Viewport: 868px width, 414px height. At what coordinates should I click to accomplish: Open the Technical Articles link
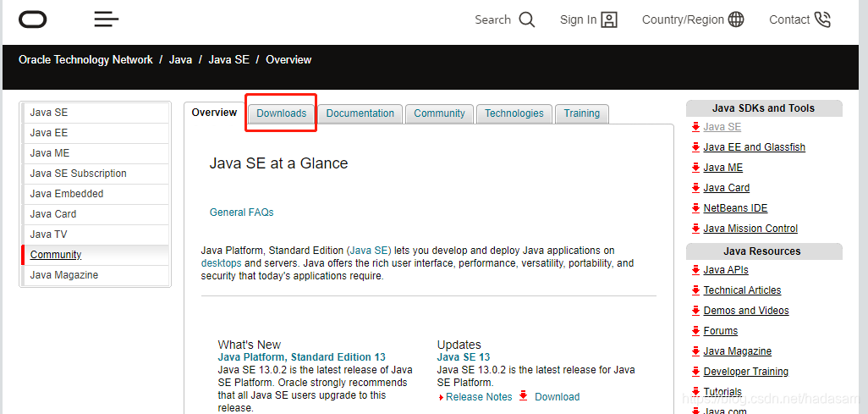[742, 290]
